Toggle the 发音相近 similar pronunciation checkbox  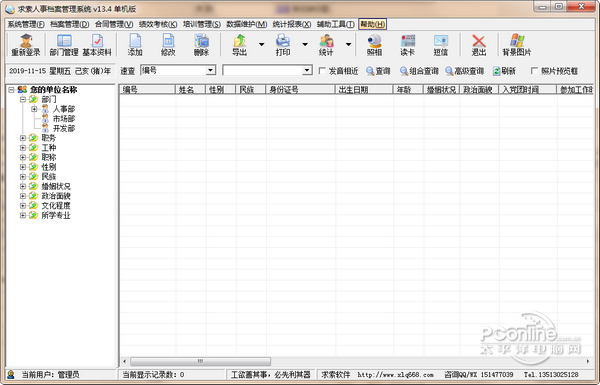tap(322, 71)
